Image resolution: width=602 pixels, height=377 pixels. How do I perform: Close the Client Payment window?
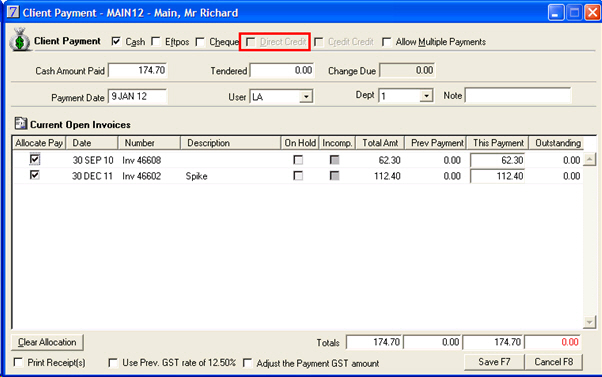593,13
